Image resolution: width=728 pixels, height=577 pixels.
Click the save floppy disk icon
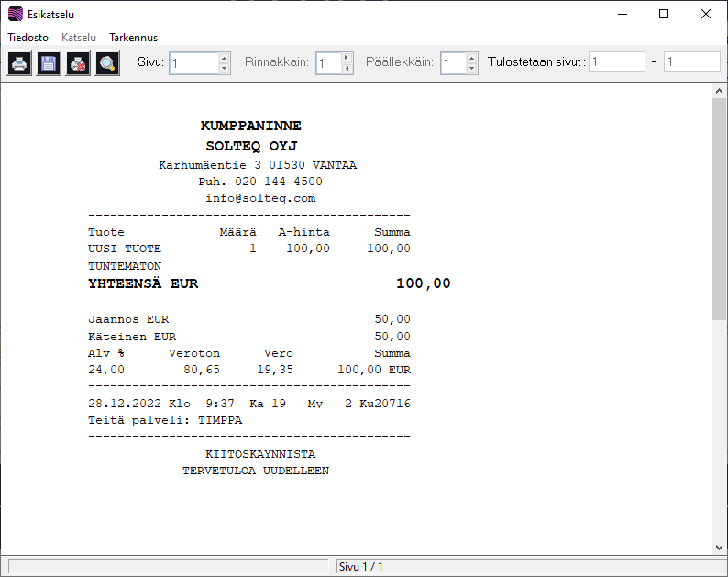tap(49, 63)
